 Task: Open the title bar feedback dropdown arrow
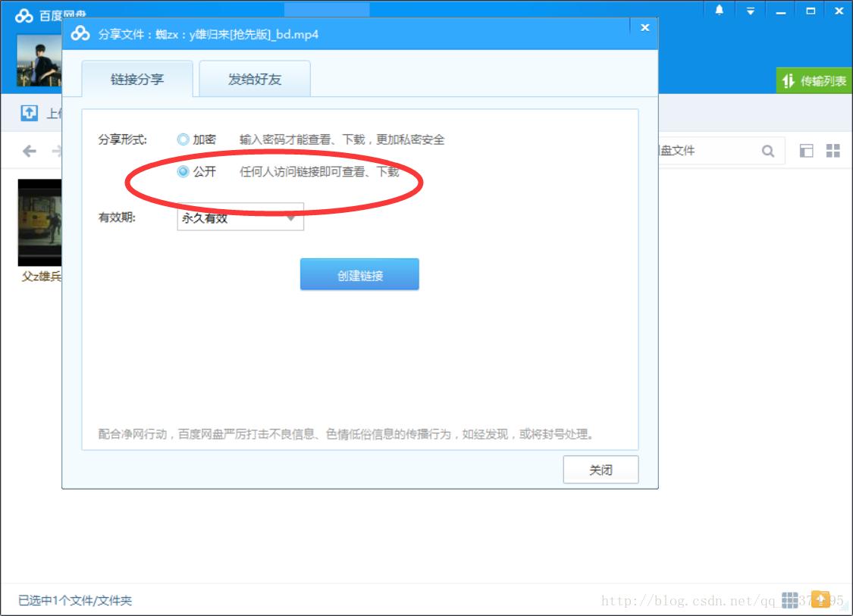coord(748,11)
